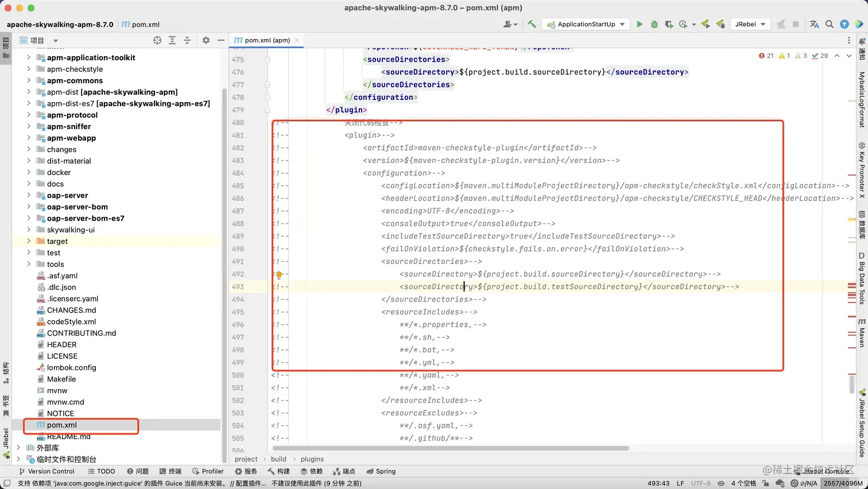
Task: Expand the tools folder
Action: [x=29, y=264]
